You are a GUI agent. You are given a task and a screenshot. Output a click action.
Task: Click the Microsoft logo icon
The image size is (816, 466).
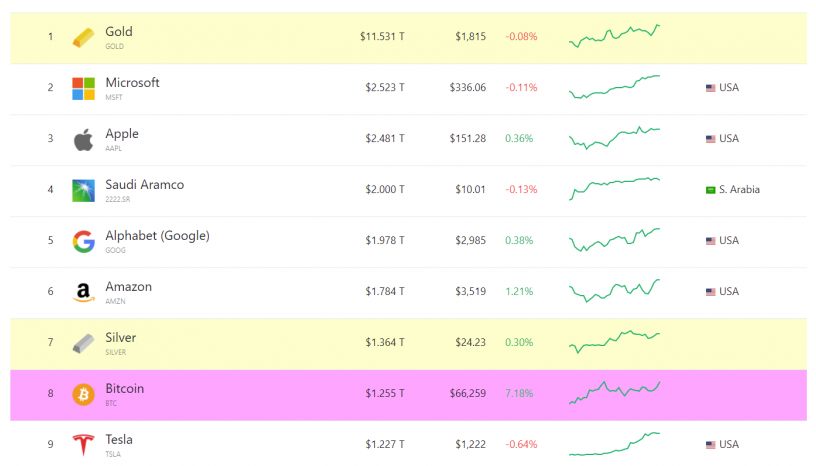pyautogui.click(x=83, y=88)
